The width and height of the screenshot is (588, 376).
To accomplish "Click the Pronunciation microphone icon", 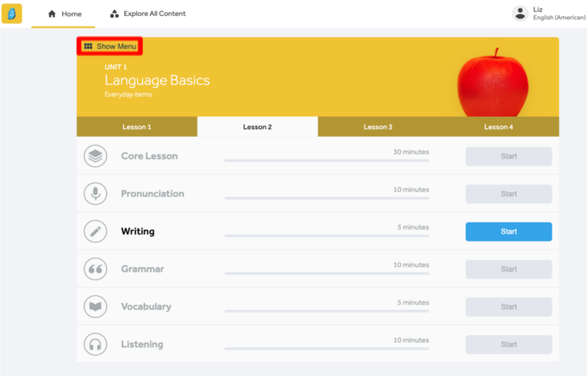I will pos(95,193).
